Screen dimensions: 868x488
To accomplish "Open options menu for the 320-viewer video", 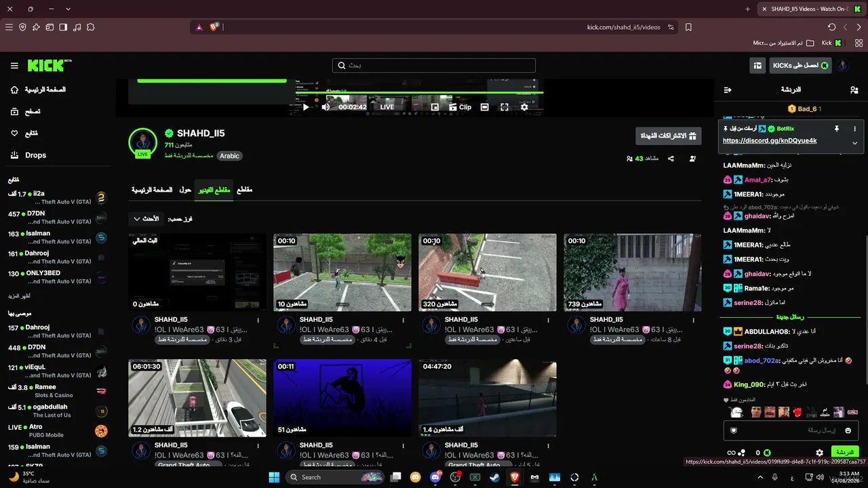I will coord(548,320).
